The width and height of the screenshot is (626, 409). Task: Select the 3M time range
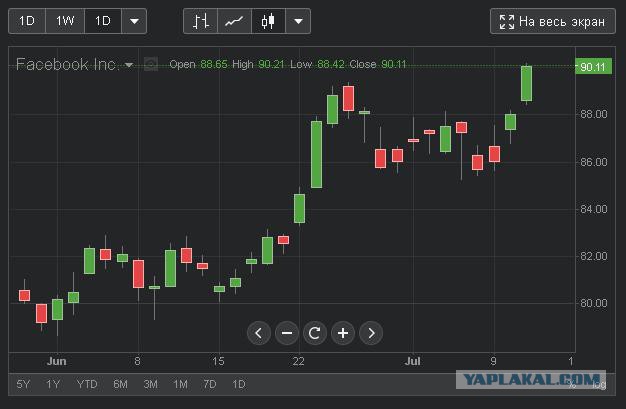pos(150,384)
